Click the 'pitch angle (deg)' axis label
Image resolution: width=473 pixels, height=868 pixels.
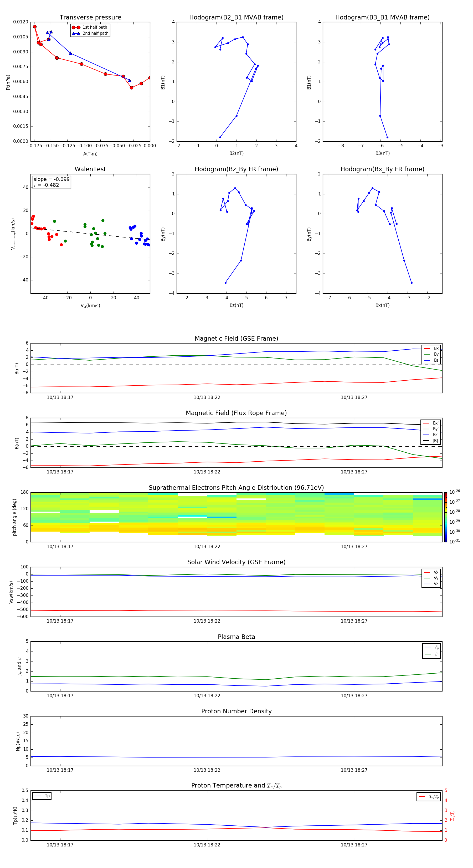pyautogui.click(x=14, y=517)
